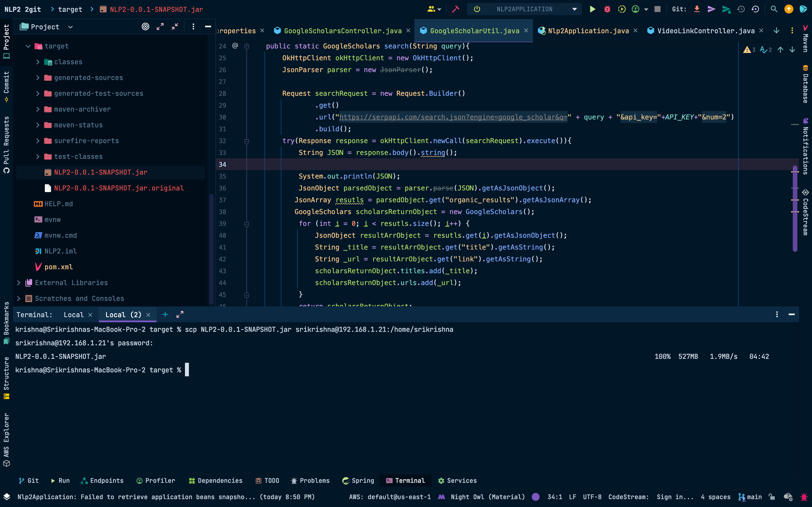Collapse the target folder
Viewport: 812px width, 507px height.
tap(28, 46)
